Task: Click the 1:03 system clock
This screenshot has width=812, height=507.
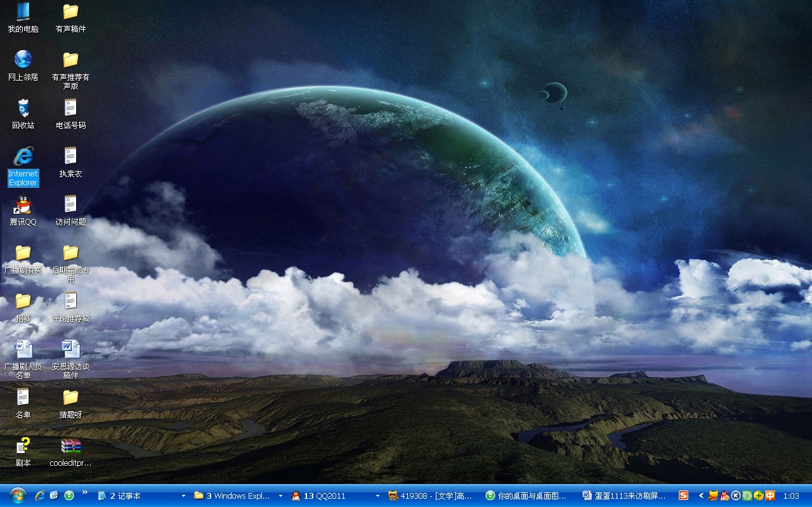Action: 791,496
